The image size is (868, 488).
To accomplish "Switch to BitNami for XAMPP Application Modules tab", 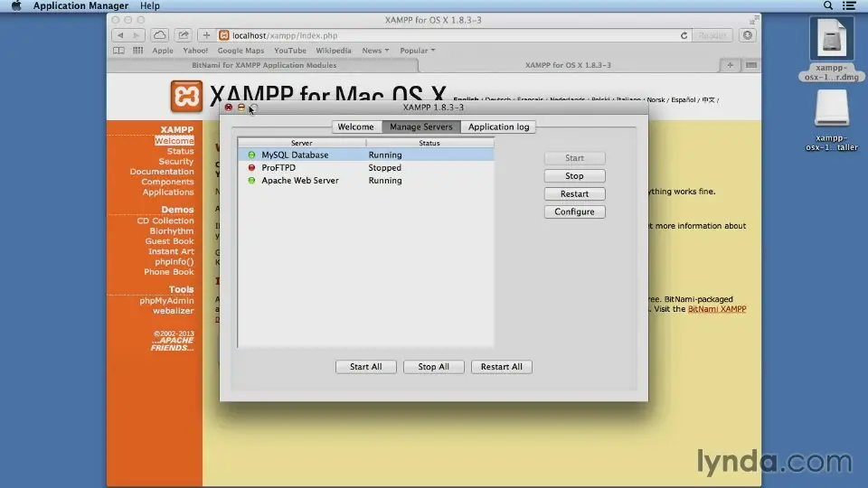I will pos(263,65).
